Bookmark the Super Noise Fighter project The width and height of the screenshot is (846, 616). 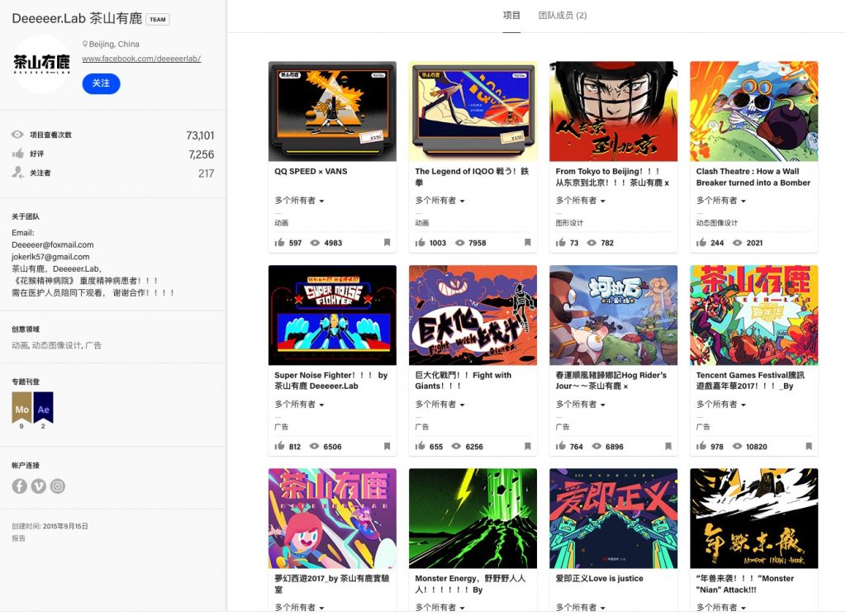pos(387,446)
